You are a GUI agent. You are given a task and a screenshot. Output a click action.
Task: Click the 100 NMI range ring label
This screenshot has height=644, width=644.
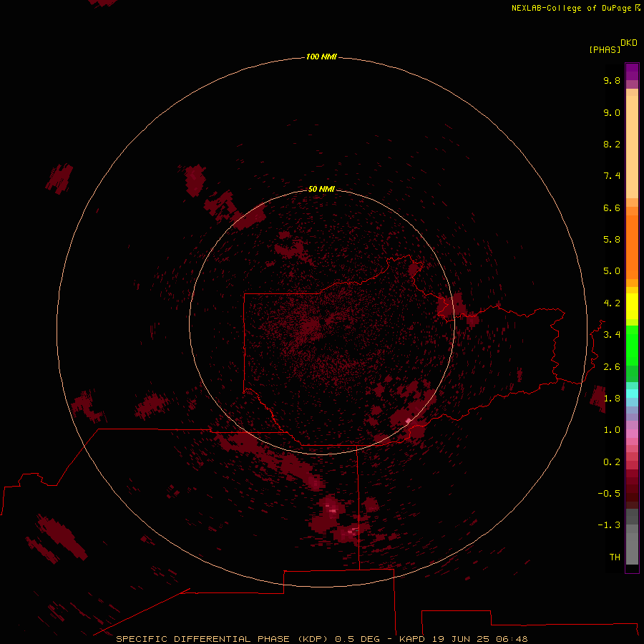321,57
